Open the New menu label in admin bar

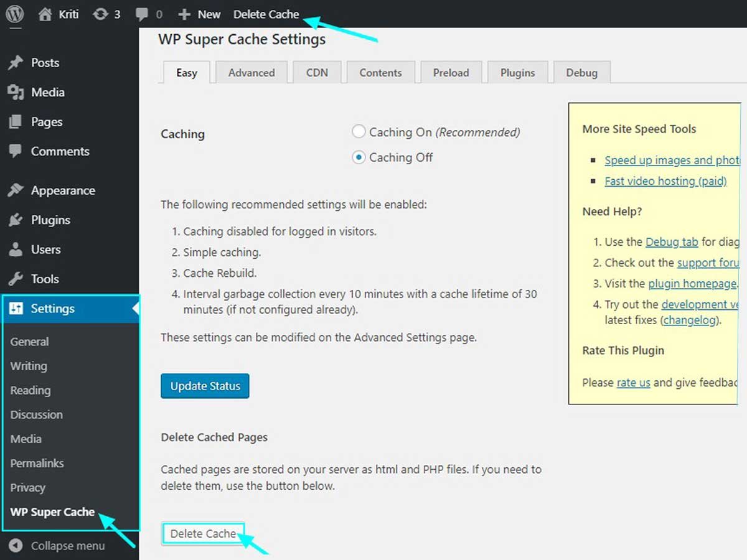[209, 14]
